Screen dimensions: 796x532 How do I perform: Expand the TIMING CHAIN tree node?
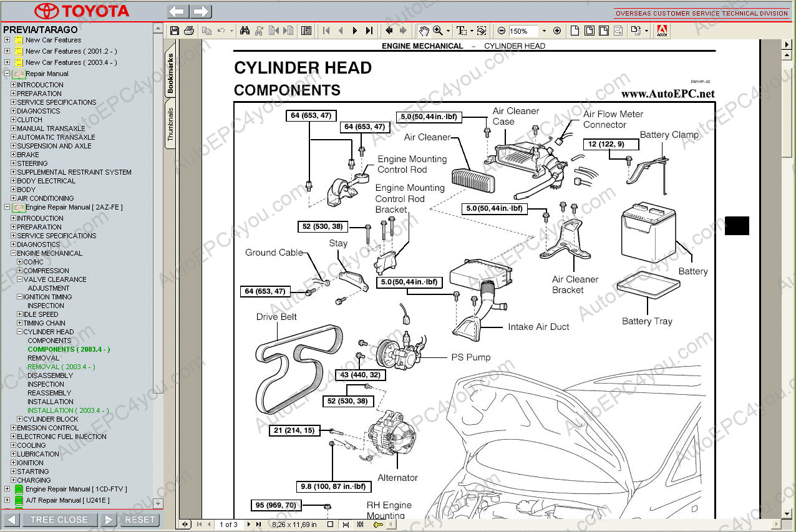coord(20,323)
